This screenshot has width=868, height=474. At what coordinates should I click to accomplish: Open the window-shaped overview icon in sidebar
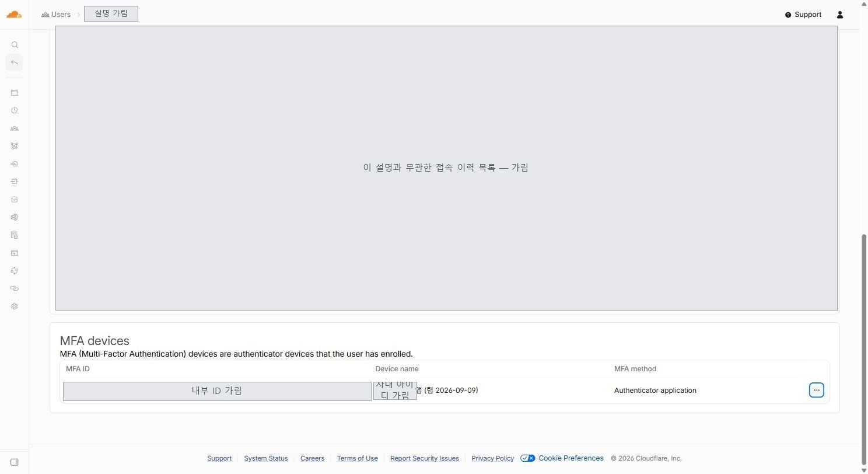point(15,93)
